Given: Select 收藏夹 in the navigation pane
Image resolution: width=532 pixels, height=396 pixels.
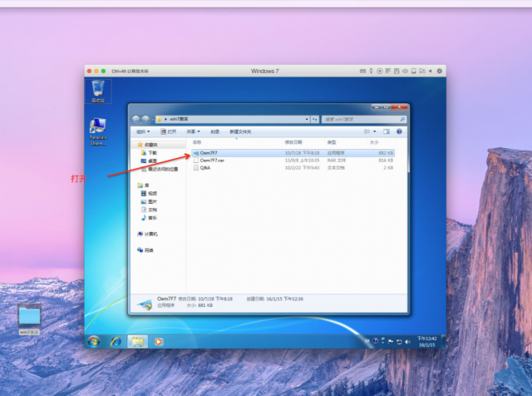Looking at the screenshot, I should point(148,145).
